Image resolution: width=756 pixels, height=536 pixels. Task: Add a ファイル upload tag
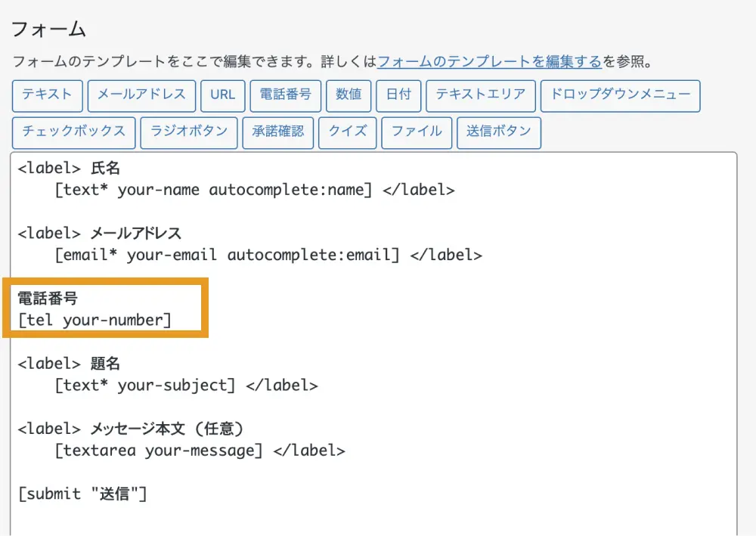click(x=417, y=132)
